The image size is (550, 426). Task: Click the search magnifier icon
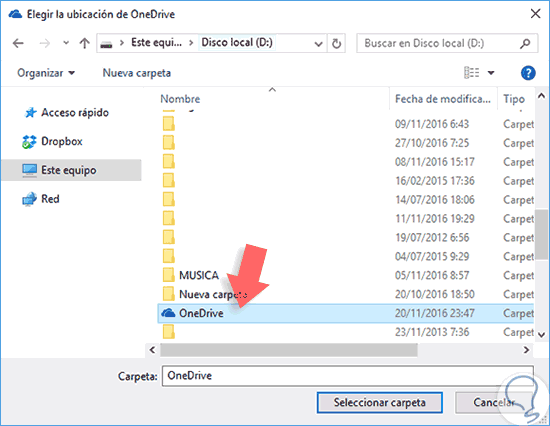pos(525,44)
